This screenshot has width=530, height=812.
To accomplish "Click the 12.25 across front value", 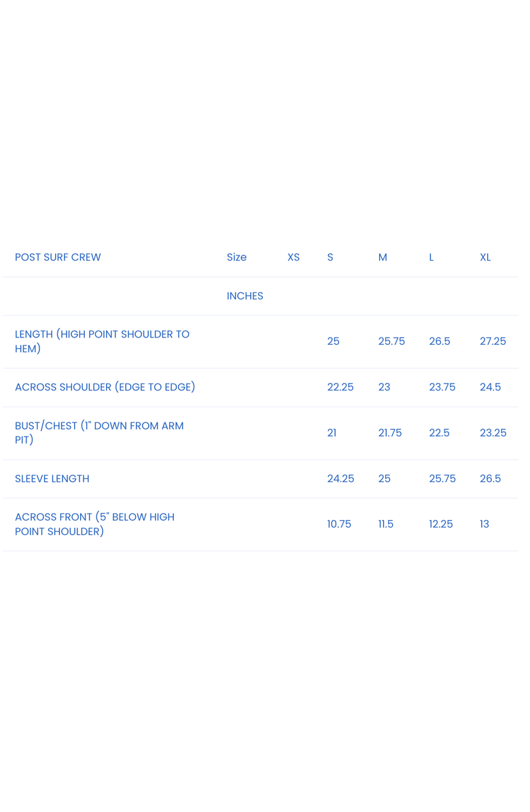I will (x=441, y=524).
